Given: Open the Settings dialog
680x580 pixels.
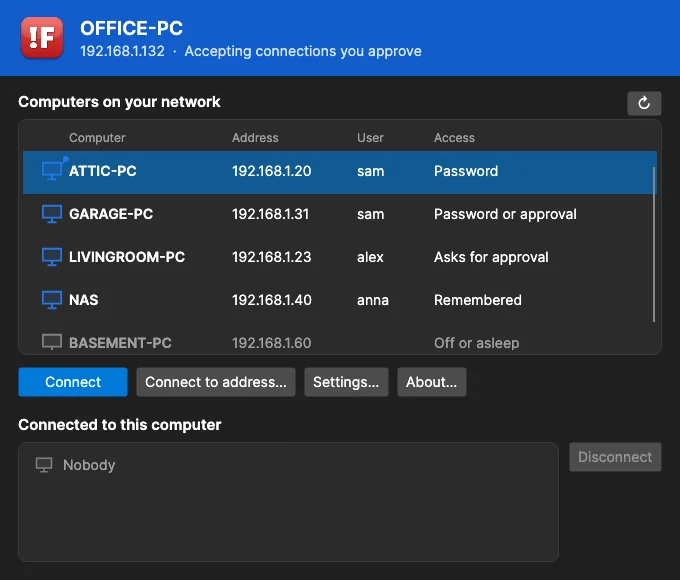Looking at the screenshot, I should pyautogui.click(x=346, y=382).
